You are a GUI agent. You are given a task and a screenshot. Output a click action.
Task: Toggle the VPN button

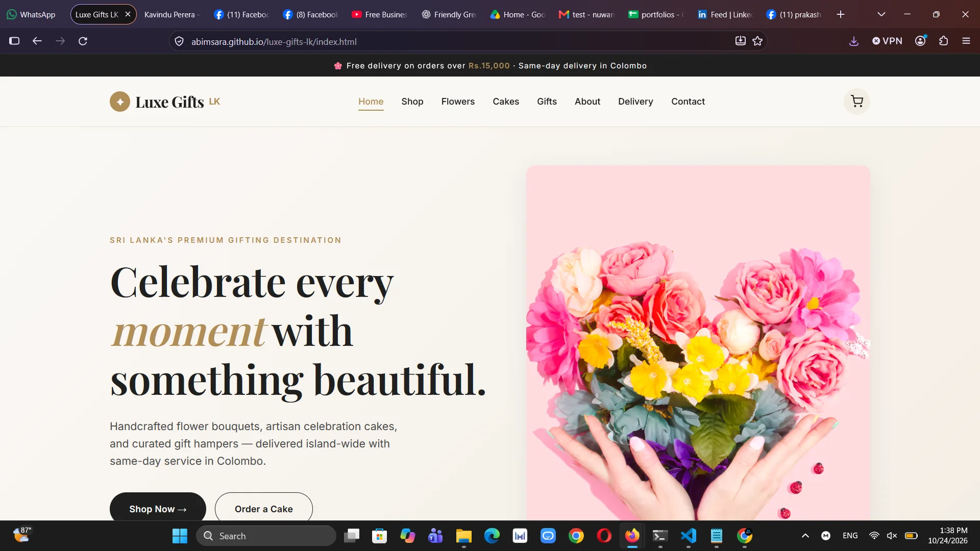coord(887,41)
